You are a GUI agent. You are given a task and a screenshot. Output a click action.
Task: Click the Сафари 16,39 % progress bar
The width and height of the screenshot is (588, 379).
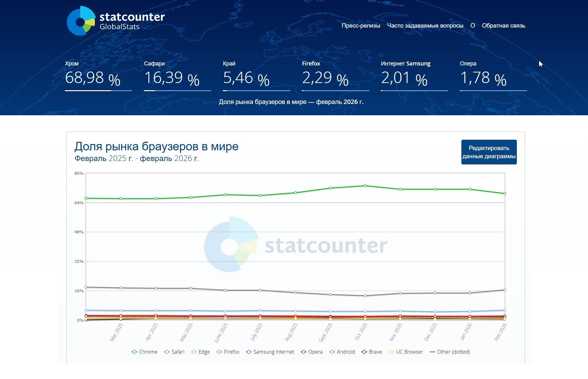pyautogui.click(x=177, y=91)
